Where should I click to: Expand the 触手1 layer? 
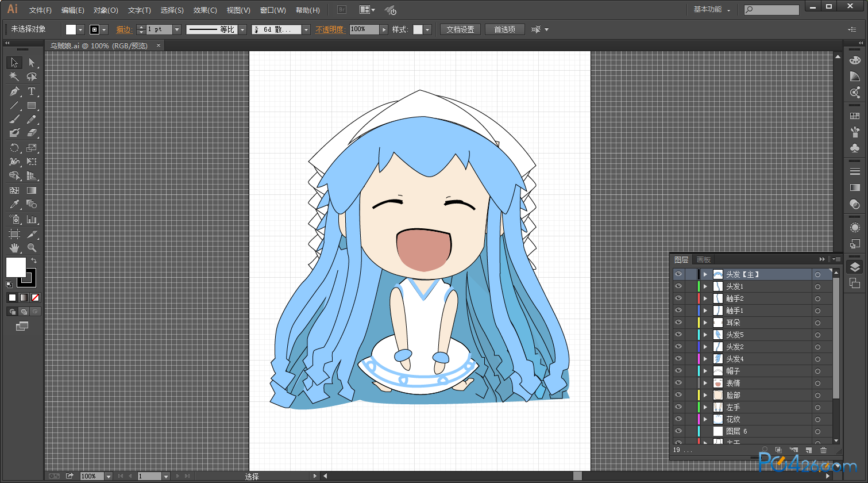point(705,310)
